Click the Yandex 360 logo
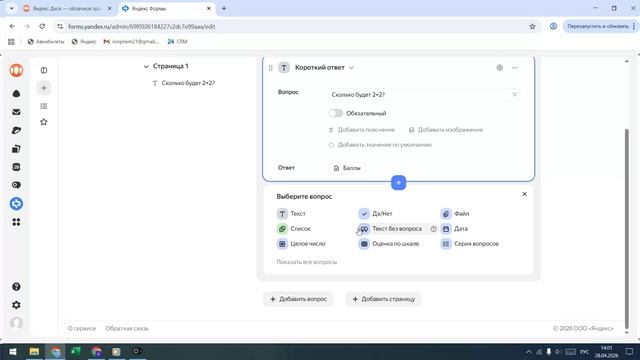 click(x=16, y=70)
